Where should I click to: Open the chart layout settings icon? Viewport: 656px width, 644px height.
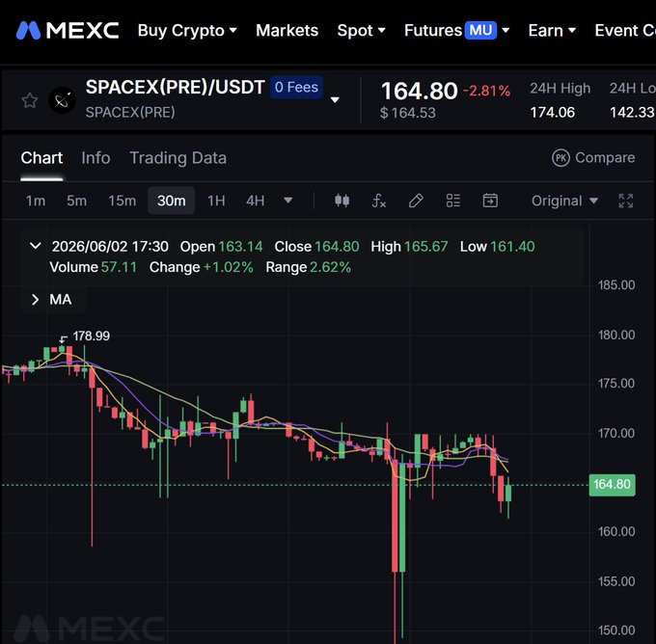point(453,201)
